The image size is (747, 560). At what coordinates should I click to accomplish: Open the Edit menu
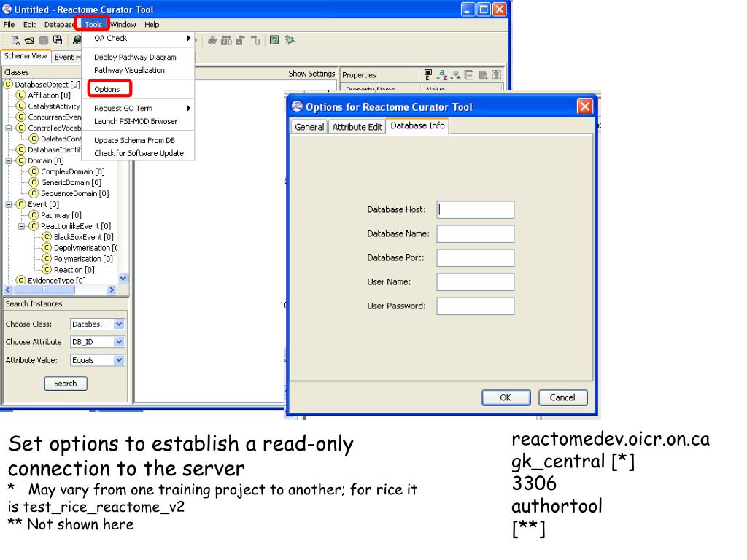point(29,24)
